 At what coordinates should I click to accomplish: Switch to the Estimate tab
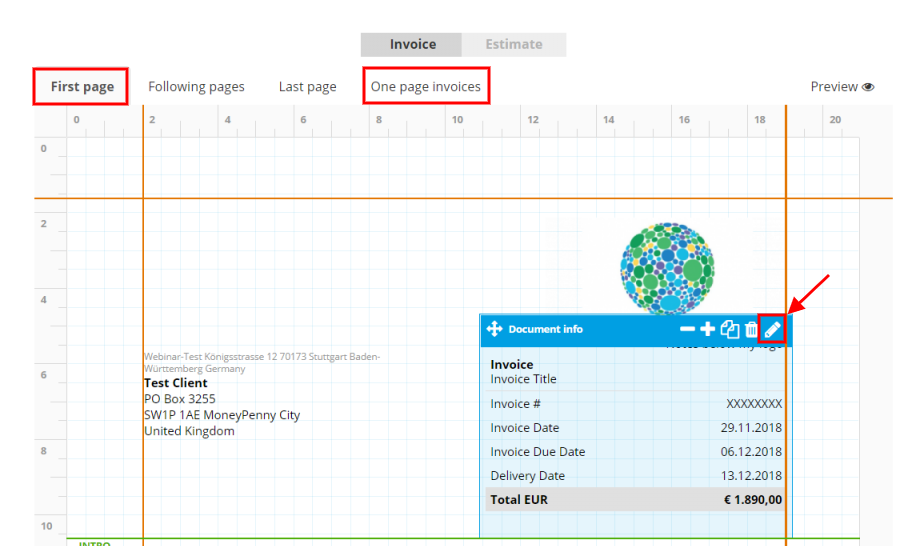coord(514,44)
